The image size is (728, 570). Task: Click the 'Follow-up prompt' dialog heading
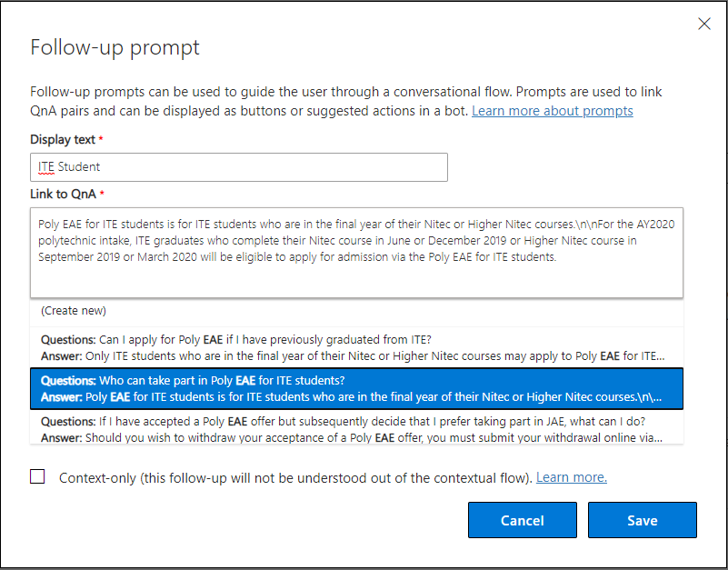coord(115,47)
